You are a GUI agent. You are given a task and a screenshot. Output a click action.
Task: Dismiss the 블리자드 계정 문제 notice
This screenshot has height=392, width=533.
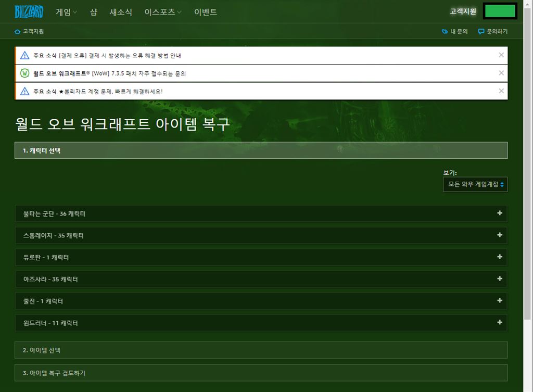tap(501, 91)
